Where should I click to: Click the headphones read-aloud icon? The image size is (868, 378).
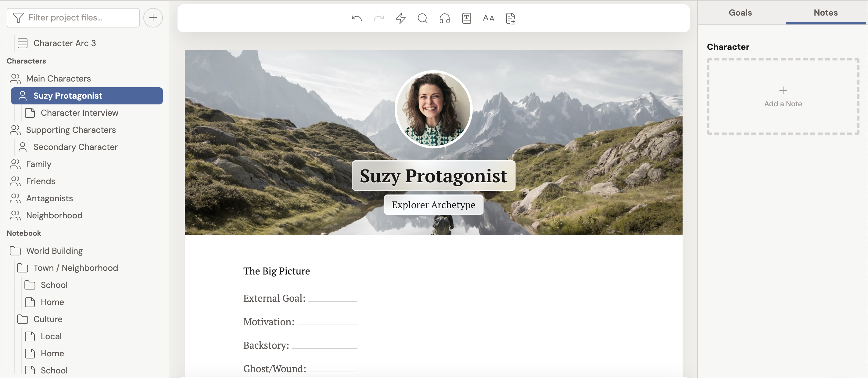(x=444, y=18)
